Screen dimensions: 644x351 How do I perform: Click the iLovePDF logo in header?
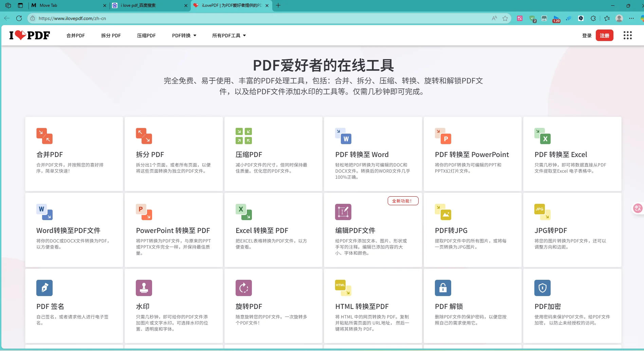coord(30,35)
